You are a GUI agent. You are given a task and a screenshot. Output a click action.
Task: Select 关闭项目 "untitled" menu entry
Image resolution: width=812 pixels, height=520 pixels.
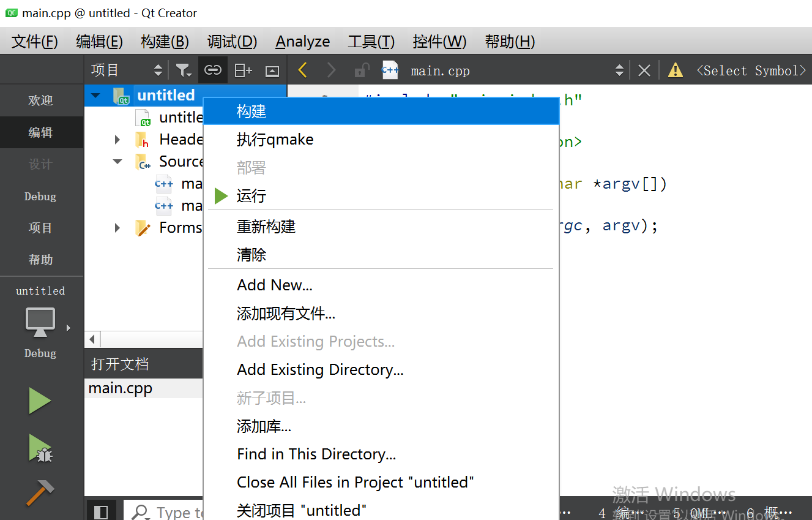point(381,510)
